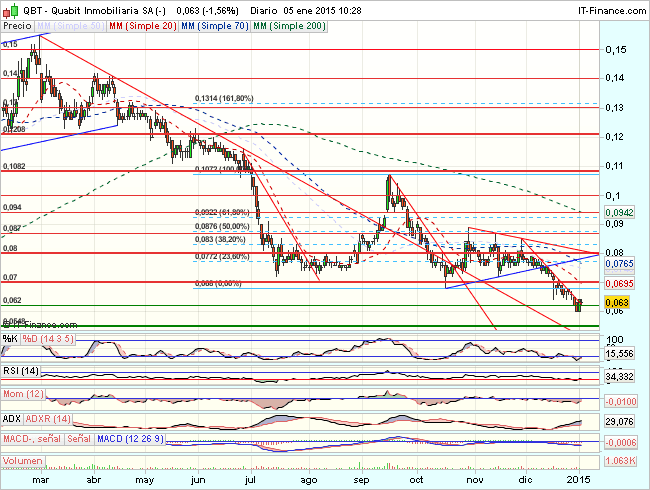This screenshot has width=650, height=490.
Task: Click the 0,08 price axis label
Action: (x=616, y=252)
